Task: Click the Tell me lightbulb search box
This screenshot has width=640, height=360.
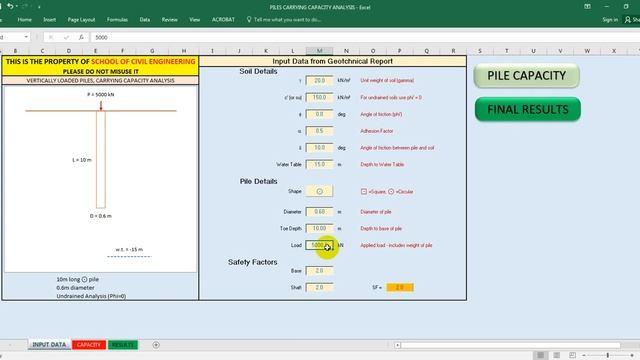Action: coord(284,20)
